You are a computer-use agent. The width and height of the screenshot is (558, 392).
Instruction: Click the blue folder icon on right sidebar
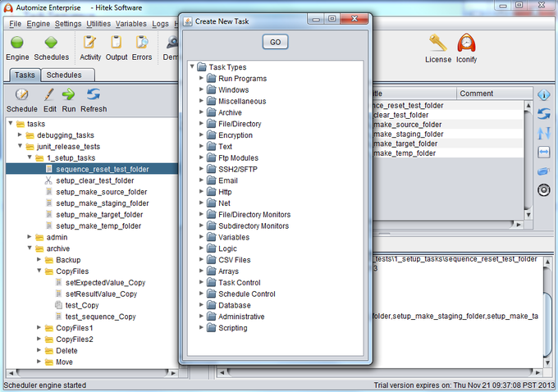[544, 171]
